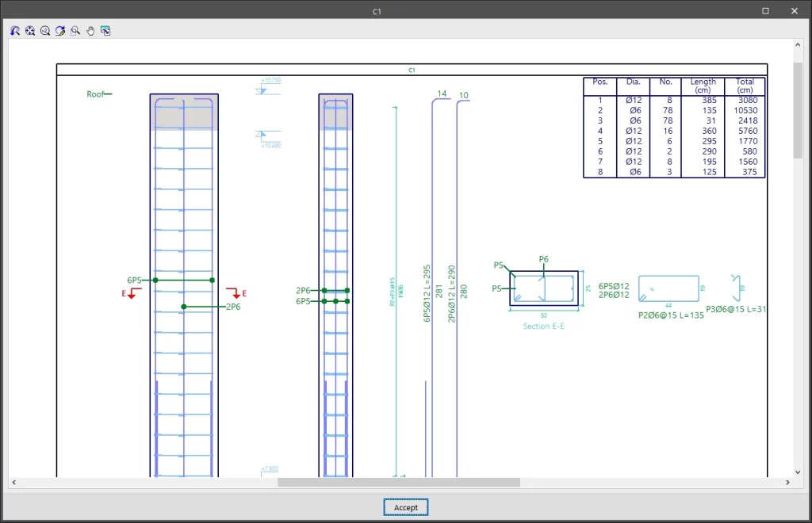Click the horizontal scrollbar left arrow
Image resolution: width=812 pixels, height=523 pixels.
point(14,482)
